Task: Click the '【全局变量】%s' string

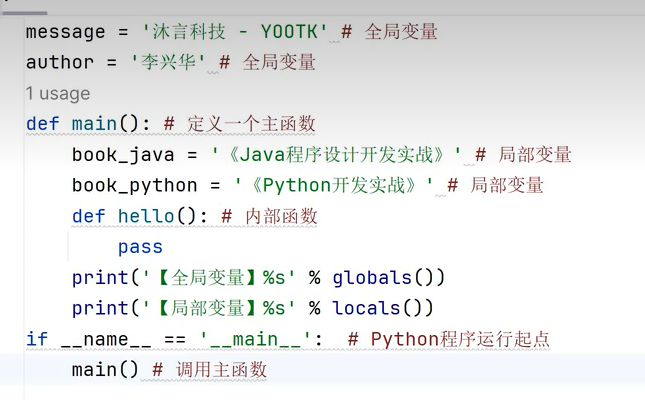Action: 218,278
